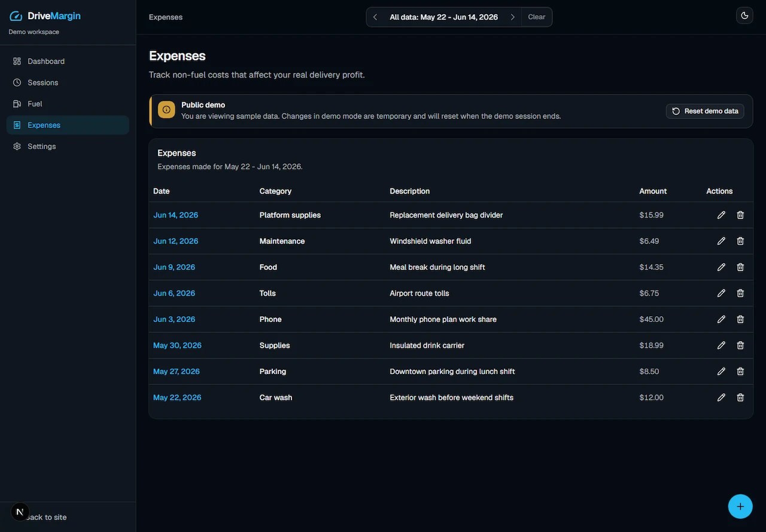Viewport: 766px width, 532px height.
Task: Open the Sessions page
Action: click(68, 83)
